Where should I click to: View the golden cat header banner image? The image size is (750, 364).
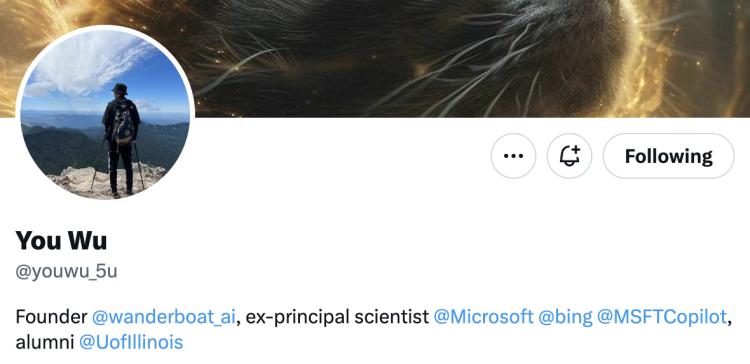(375, 58)
